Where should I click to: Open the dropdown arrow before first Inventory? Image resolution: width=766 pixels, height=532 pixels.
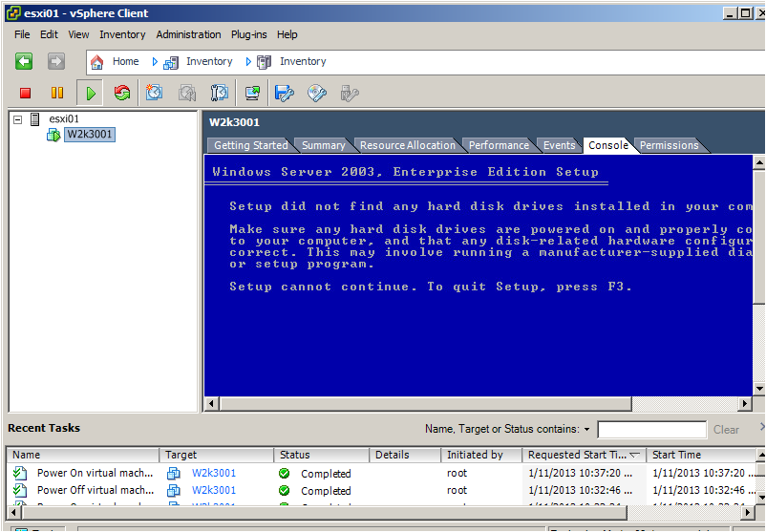click(155, 61)
